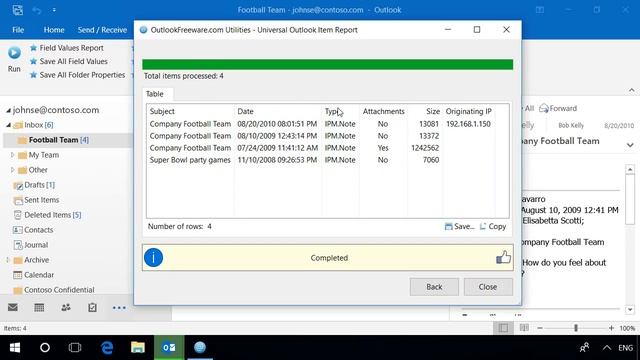Select the Table tab in the report

[x=155, y=94]
